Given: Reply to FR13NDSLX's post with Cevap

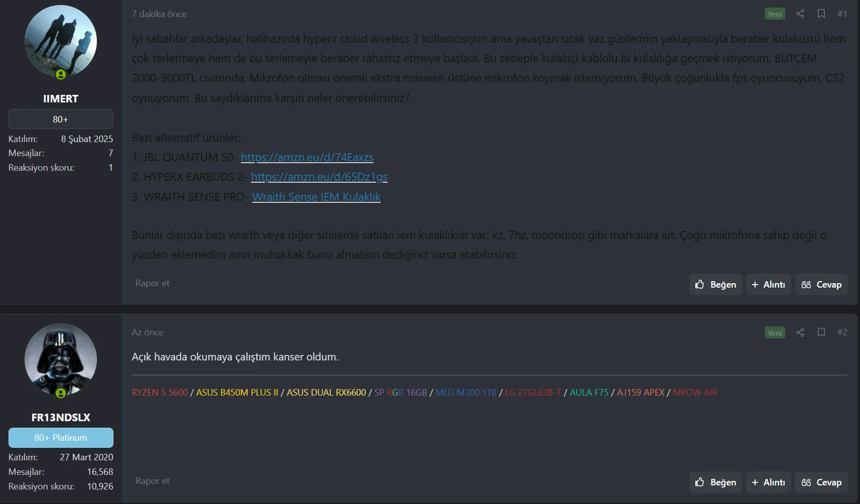Looking at the screenshot, I should pyautogui.click(x=821, y=482).
